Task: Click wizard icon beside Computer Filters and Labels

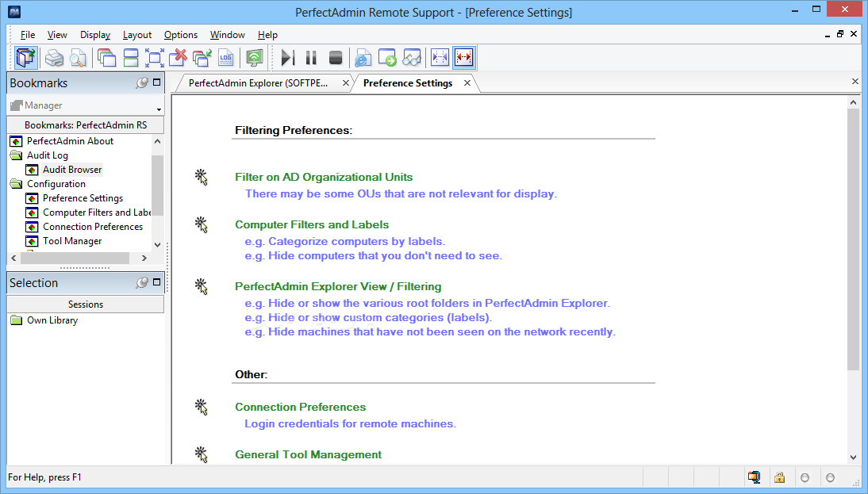Action: (x=202, y=224)
